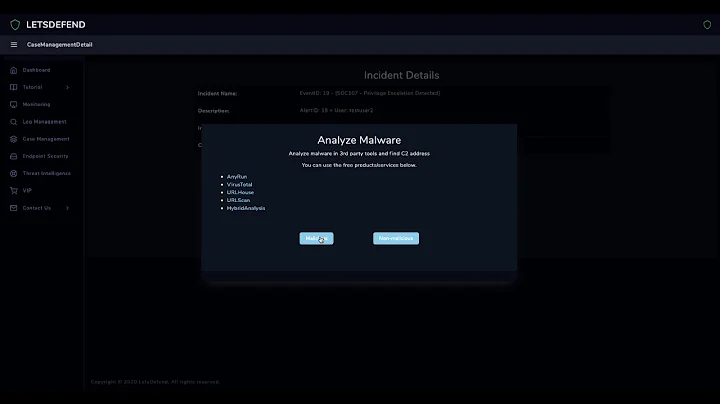Open the URLHouse link
The height and width of the screenshot is (404, 720).
pyautogui.click(x=240, y=192)
